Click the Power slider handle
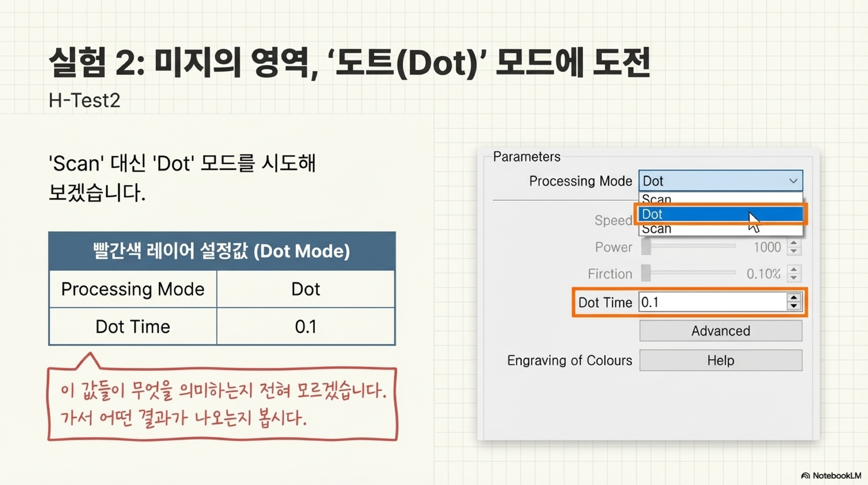Viewport: 868px width, 485px height. point(646,247)
